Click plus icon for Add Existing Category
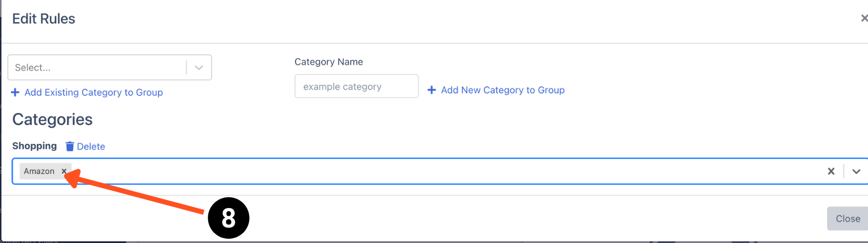Image resolution: width=868 pixels, height=243 pixels. click(x=15, y=93)
